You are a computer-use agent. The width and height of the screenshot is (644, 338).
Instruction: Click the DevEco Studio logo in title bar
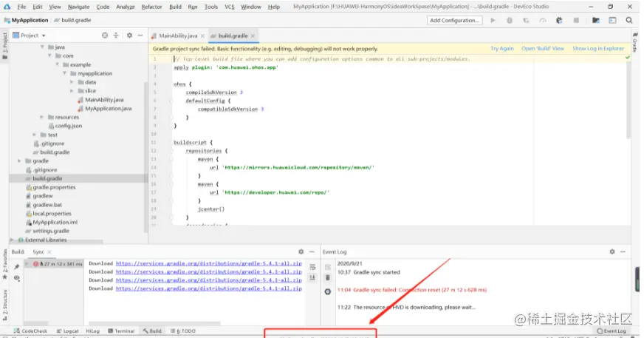tap(7, 7)
